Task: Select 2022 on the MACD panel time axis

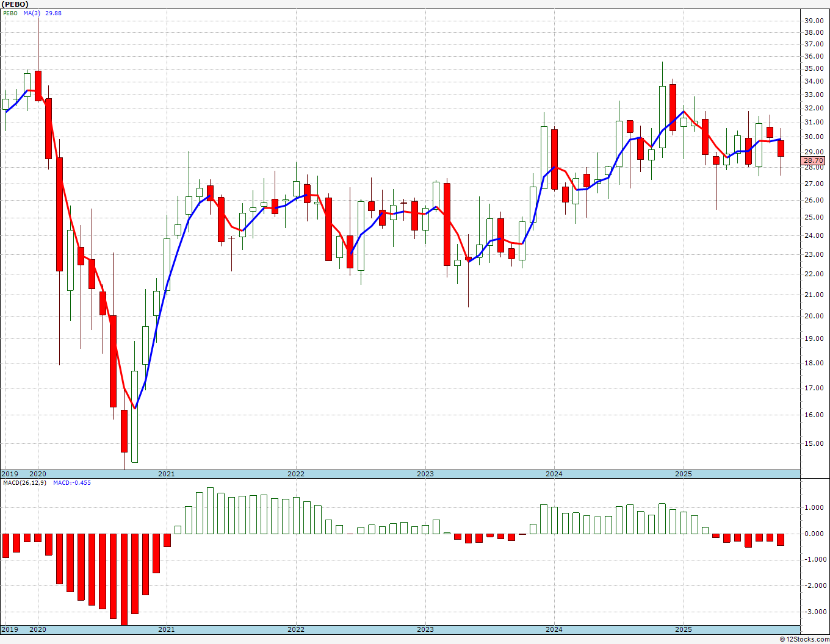Action: [296, 629]
